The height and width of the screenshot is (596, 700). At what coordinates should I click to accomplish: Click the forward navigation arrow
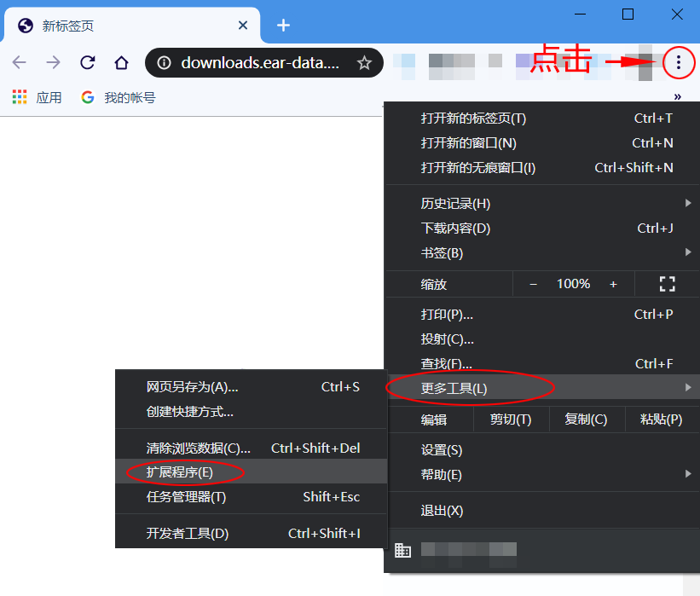[53, 62]
